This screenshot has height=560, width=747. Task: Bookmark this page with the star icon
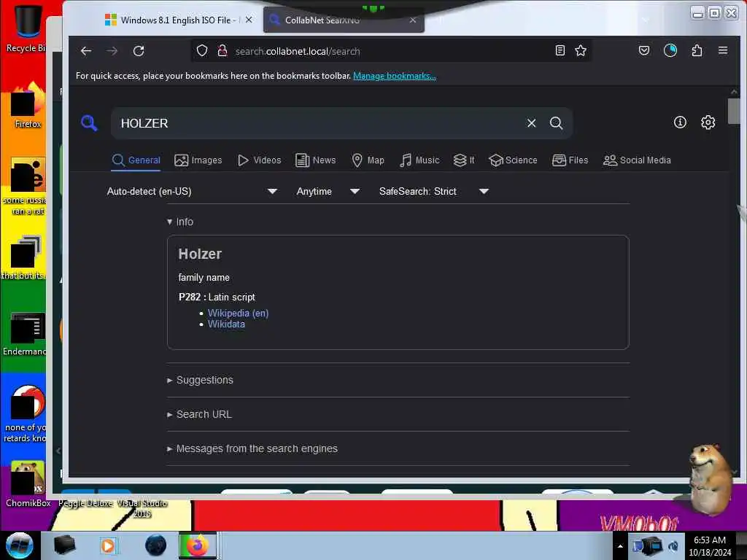tap(580, 50)
